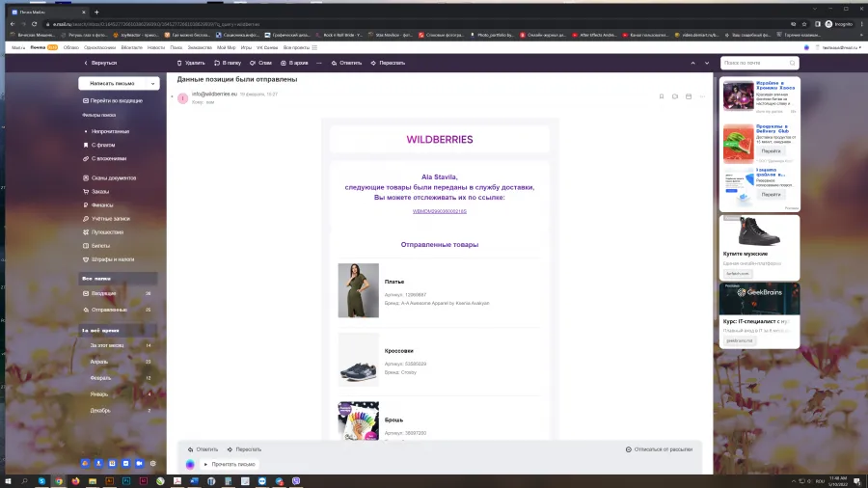Image resolution: width=868 pixels, height=488 pixels.
Task: Click the Платье product image
Action: (x=359, y=290)
